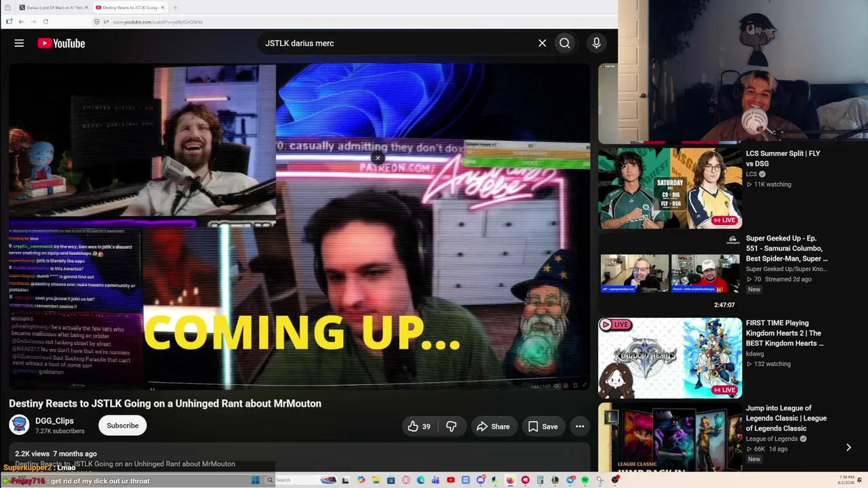Go forward with browser forward arrow
This screenshot has width=868, height=488.
click(x=33, y=22)
